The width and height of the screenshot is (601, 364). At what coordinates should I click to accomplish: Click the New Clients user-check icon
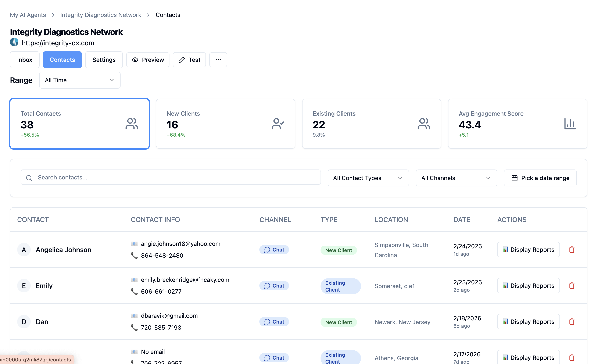[x=278, y=124]
